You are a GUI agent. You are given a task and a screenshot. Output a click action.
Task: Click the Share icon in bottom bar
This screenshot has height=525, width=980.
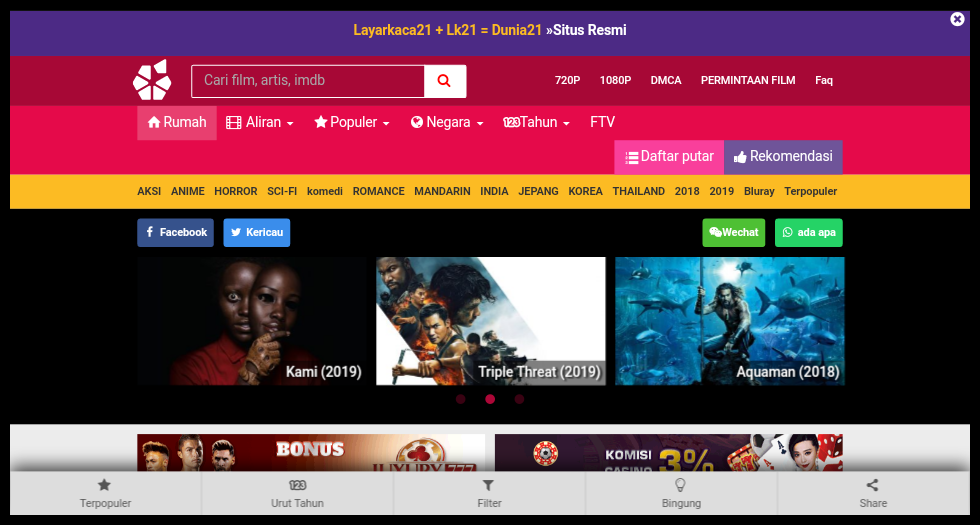click(x=872, y=485)
